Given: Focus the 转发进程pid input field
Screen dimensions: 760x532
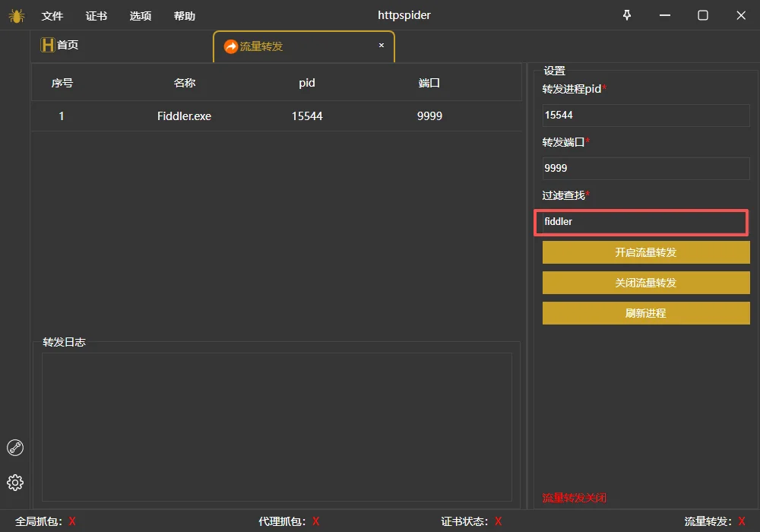Looking at the screenshot, I should point(645,116).
